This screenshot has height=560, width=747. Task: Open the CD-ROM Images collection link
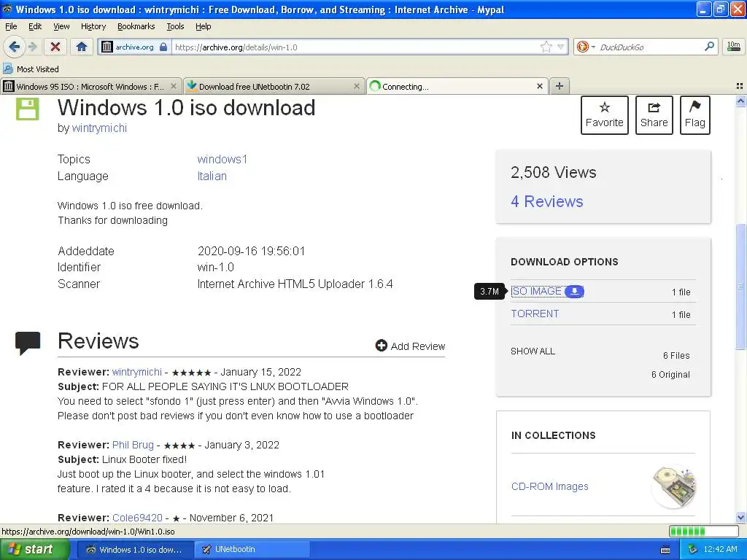[549, 486]
